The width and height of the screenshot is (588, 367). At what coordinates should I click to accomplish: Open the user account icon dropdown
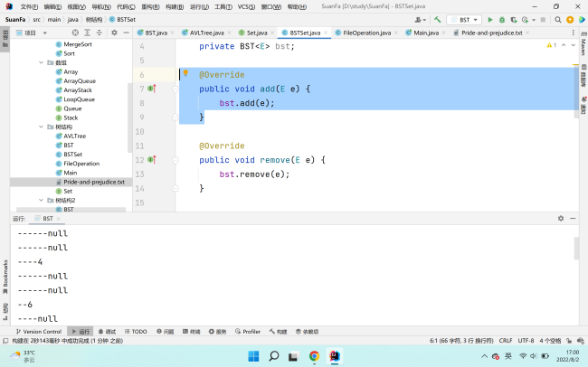tap(420, 20)
